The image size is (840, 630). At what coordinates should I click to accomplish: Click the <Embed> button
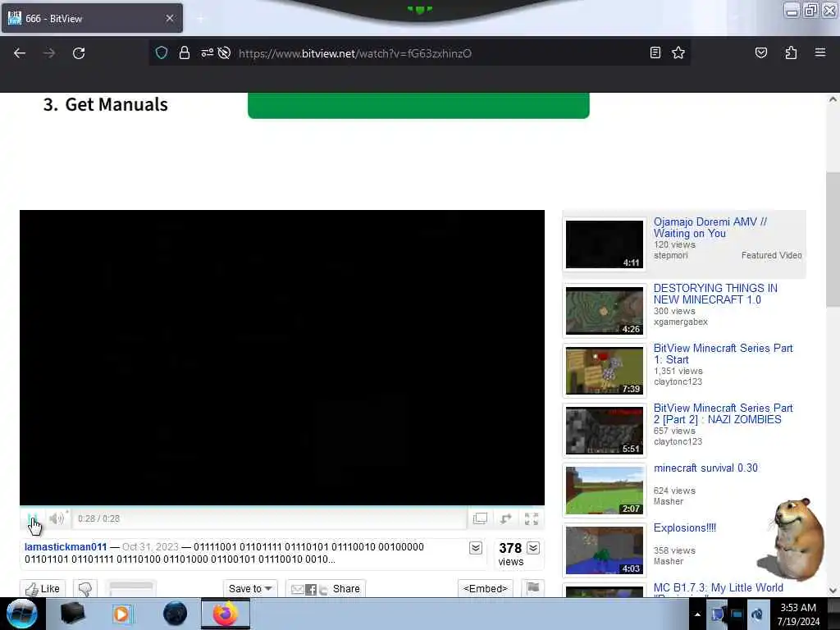486,589
